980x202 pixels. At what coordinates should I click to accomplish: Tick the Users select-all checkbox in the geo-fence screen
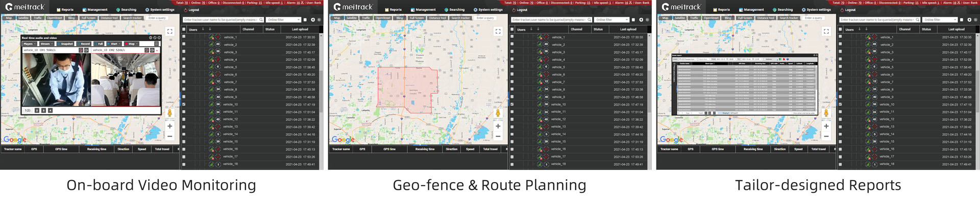(512, 29)
